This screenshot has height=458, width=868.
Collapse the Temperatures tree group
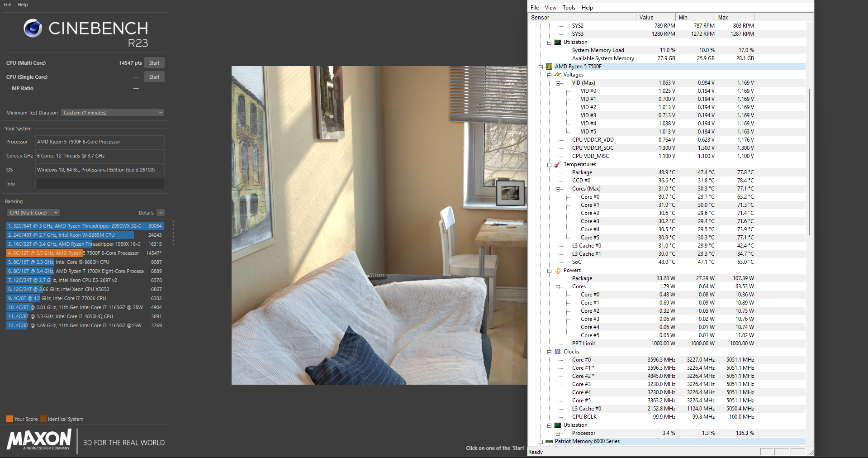point(549,164)
